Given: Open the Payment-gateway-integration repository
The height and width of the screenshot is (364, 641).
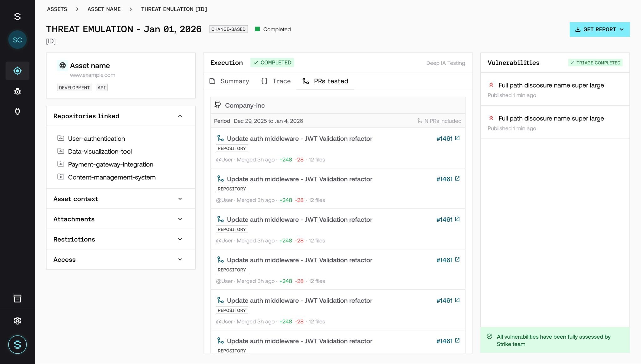Looking at the screenshot, I should (x=110, y=164).
